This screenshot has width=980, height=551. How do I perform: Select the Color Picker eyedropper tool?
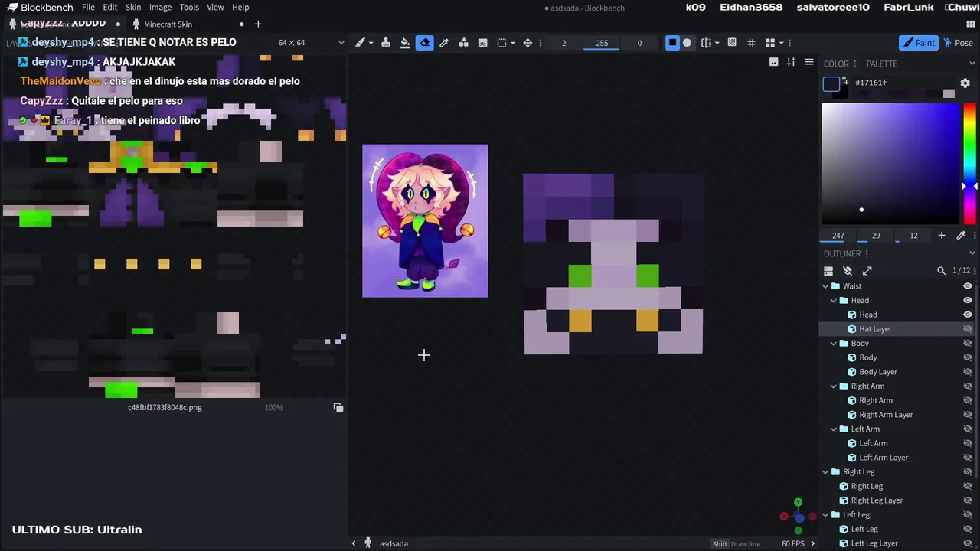point(444,43)
